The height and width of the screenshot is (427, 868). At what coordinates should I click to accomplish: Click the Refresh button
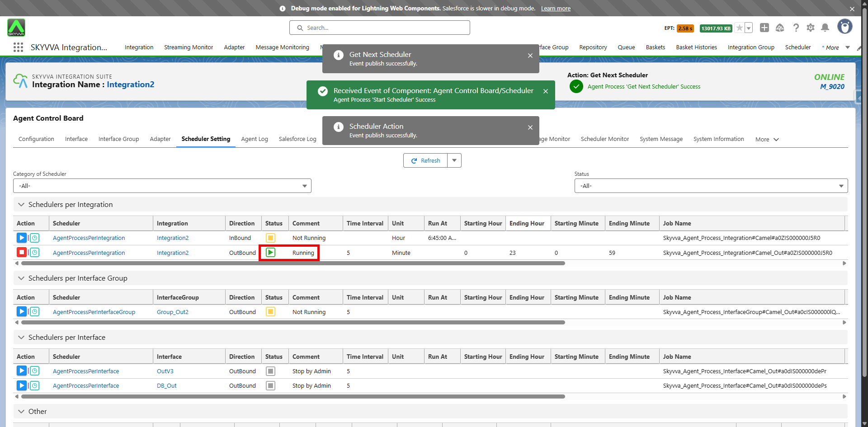(425, 160)
